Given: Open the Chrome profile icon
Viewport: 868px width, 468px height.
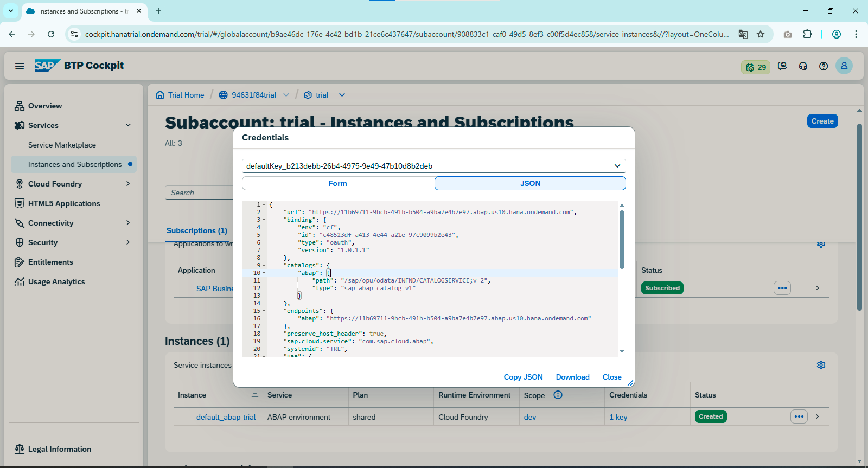Looking at the screenshot, I should click(837, 34).
